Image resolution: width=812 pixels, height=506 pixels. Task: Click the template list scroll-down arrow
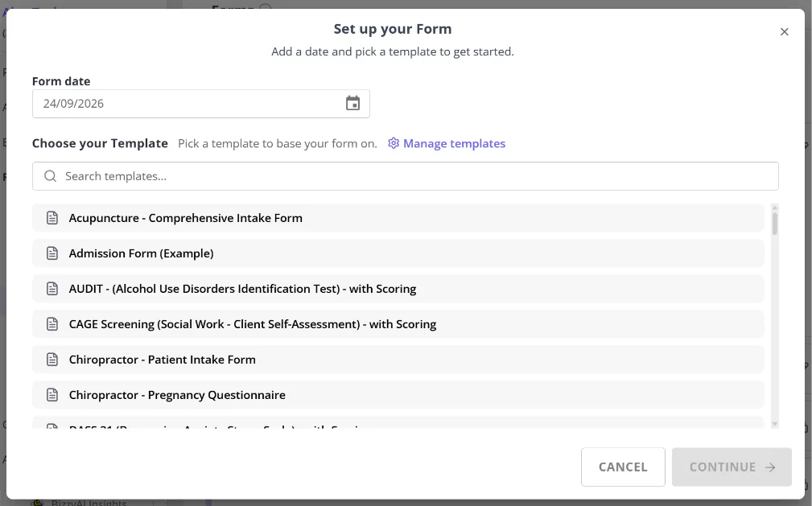pyautogui.click(x=775, y=424)
